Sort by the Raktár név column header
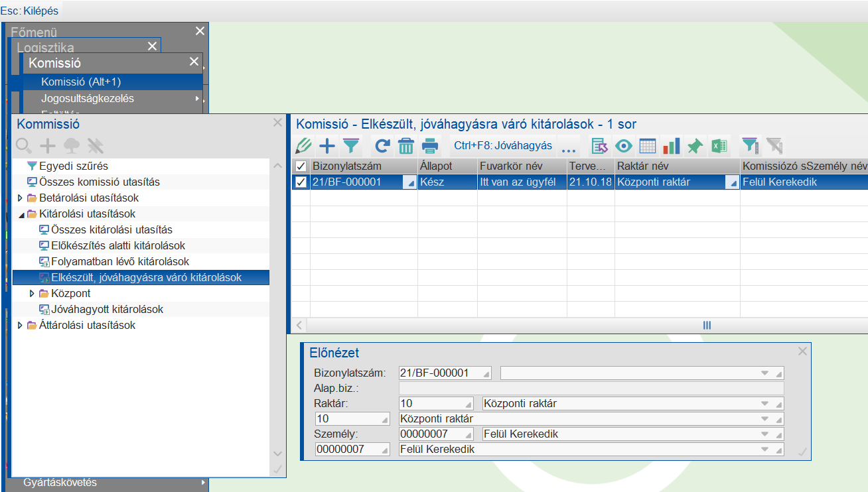The height and width of the screenshot is (492, 868). pyautogui.click(x=677, y=166)
